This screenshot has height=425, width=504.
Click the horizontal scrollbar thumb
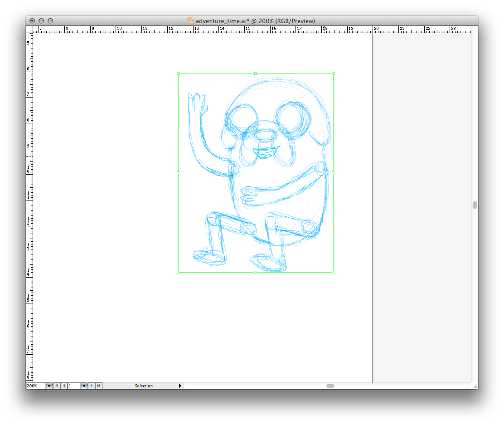click(330, 386)
